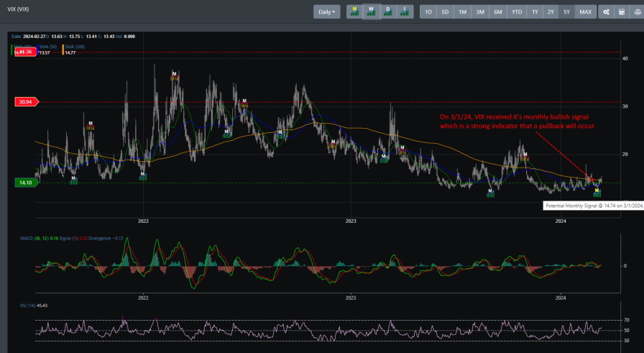Click the red 30.94 price level tag

tap(27, 101)
